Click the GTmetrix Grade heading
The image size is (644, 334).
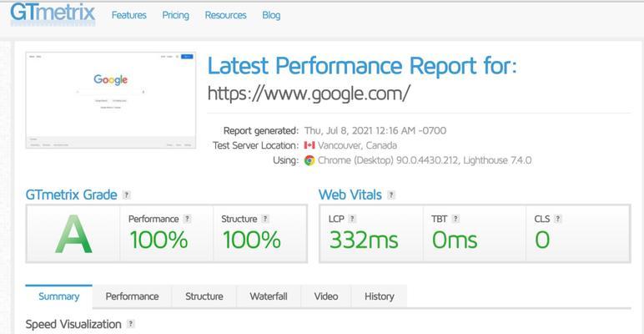72,195
